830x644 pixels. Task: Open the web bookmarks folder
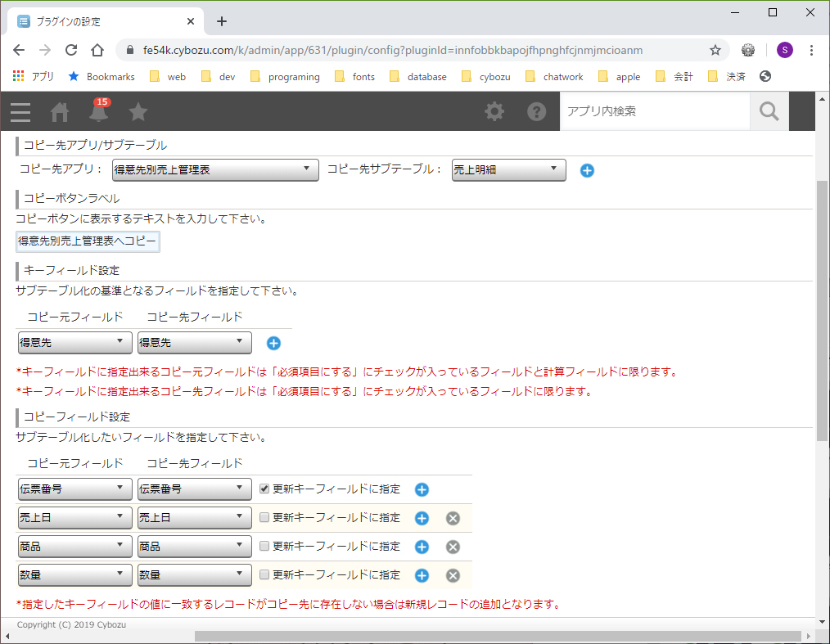[168, 77]
